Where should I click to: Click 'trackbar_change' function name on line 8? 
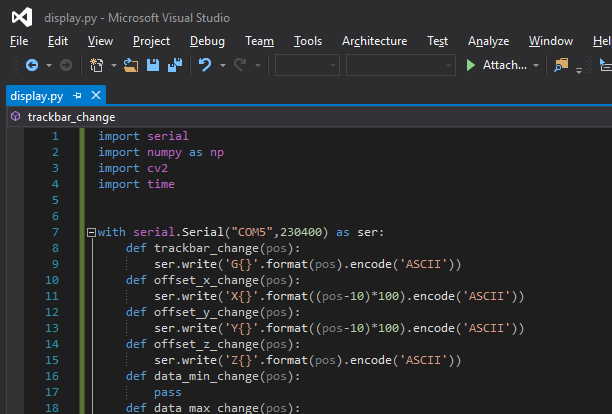206,249
